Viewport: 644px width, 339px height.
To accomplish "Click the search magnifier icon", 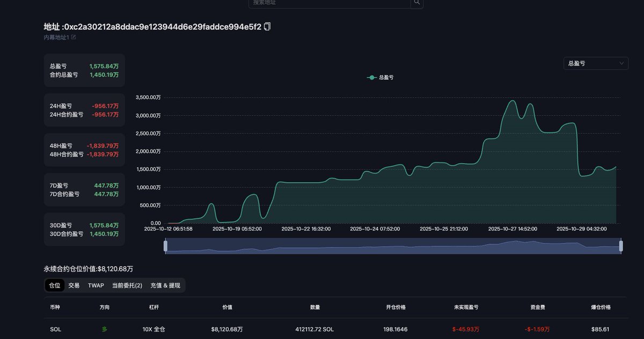I will pyautogui.click(x=417, y=3).
